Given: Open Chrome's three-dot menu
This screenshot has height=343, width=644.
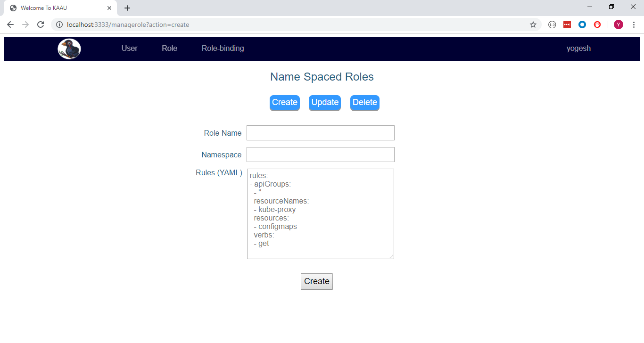Looking at the screenshot, I should coord(634,24).
